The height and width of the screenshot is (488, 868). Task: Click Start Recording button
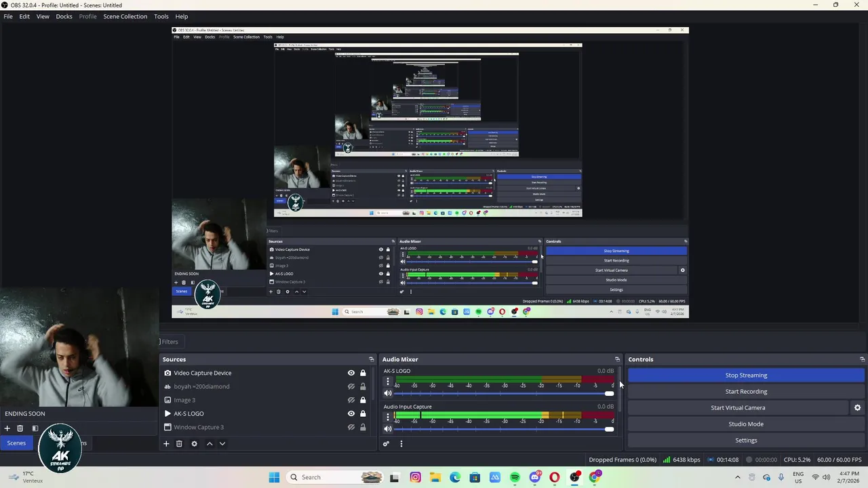746,392
